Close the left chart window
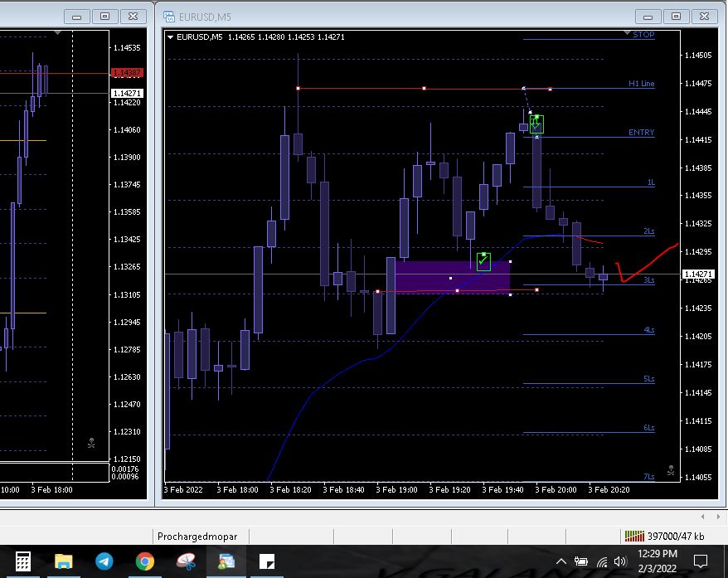728x578 pixels. 133,17
